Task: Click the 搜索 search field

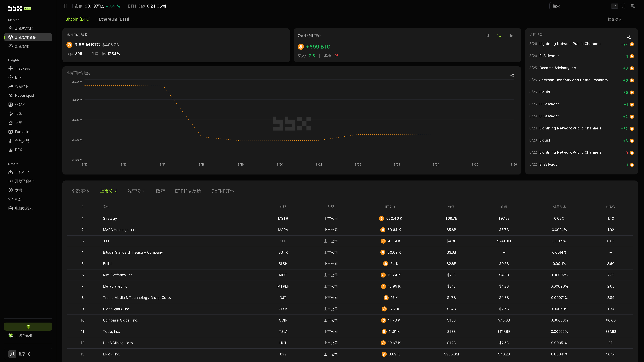Action: click(587, 6)
